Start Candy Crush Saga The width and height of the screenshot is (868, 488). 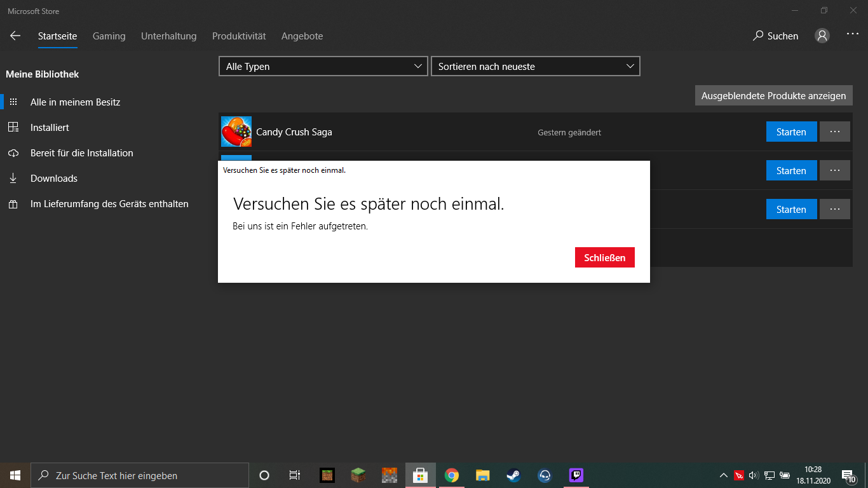791,132
